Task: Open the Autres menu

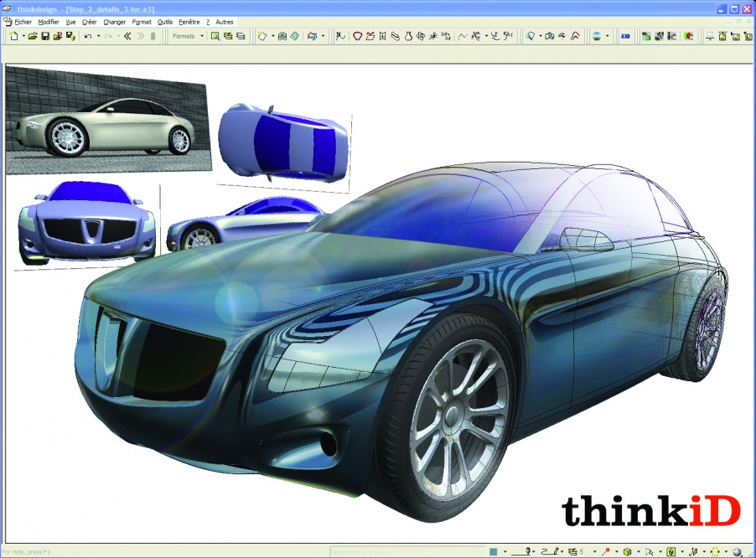Action: click(224, 22)
